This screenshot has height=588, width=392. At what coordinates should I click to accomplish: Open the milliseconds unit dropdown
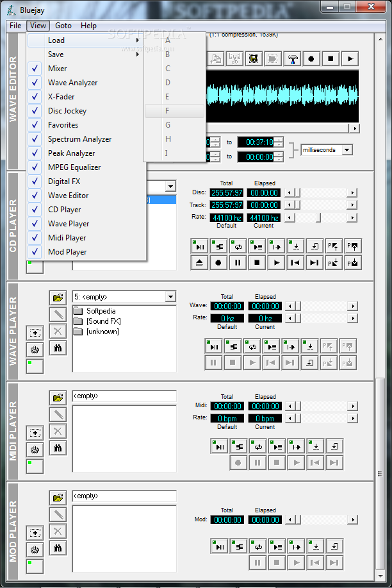[x=347, y=150]
